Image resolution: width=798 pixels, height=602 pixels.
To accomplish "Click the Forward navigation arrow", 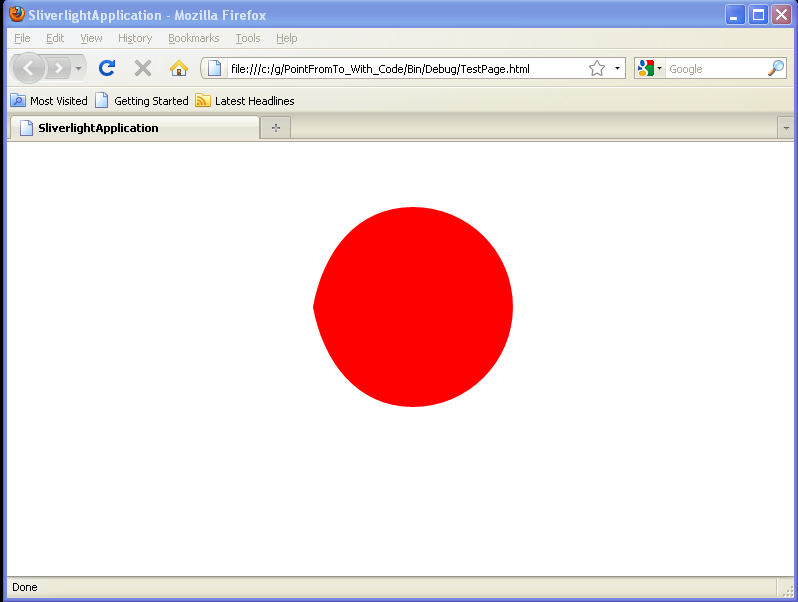I will (x=59, y=68).
